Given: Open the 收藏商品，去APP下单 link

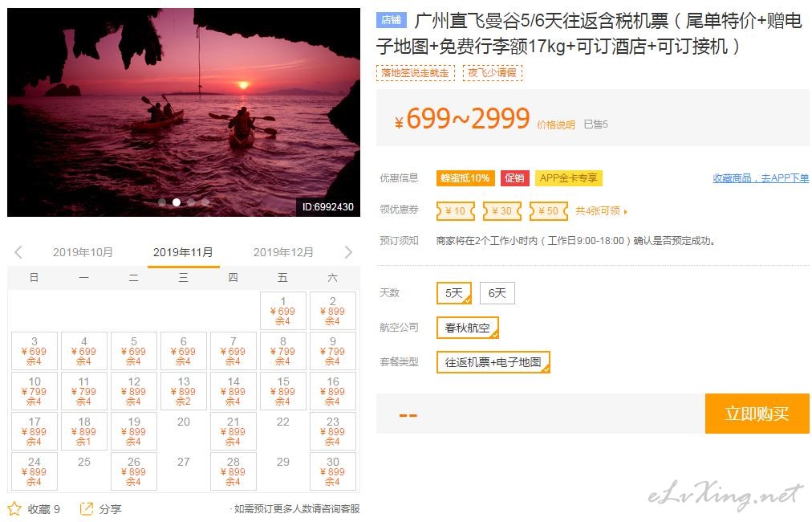Looking at the screenshot, I should click(761, 177).
